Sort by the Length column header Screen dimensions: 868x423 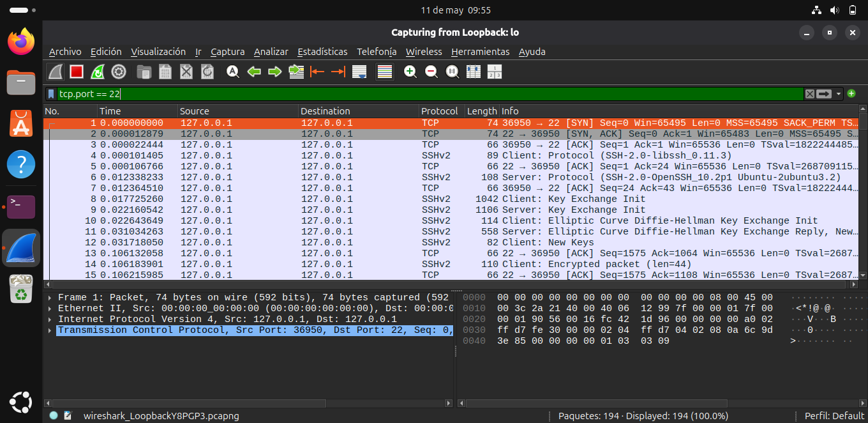[482, 111]
